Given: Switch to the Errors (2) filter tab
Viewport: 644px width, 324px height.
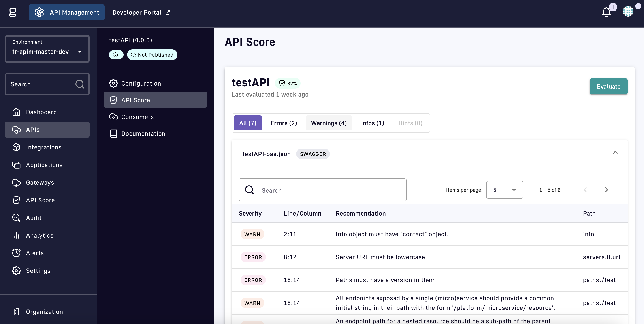Looking at the screenshot, I should click(x=284, y=123).
